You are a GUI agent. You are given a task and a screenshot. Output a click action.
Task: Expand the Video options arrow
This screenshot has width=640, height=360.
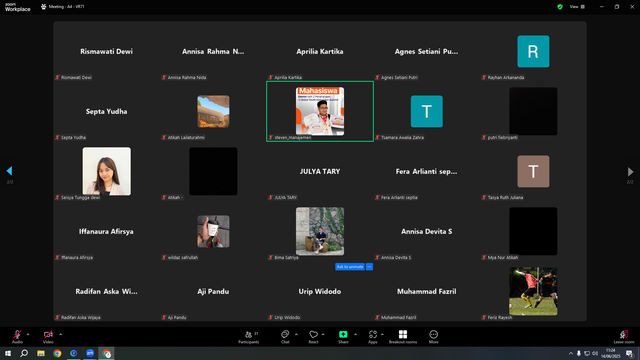point(60,334)
